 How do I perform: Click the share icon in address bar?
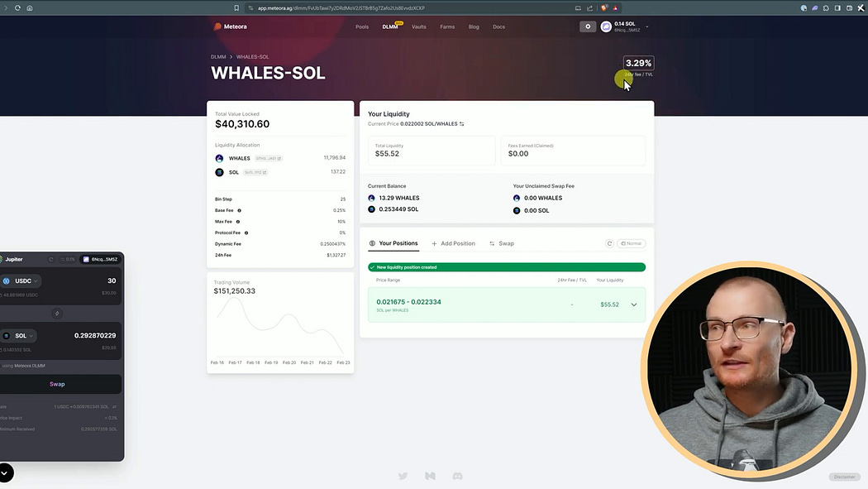click(x=589, y=7)
